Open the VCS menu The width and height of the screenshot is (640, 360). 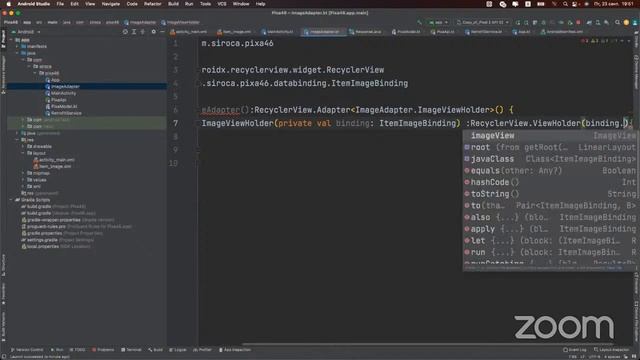(x=222, y=4)
